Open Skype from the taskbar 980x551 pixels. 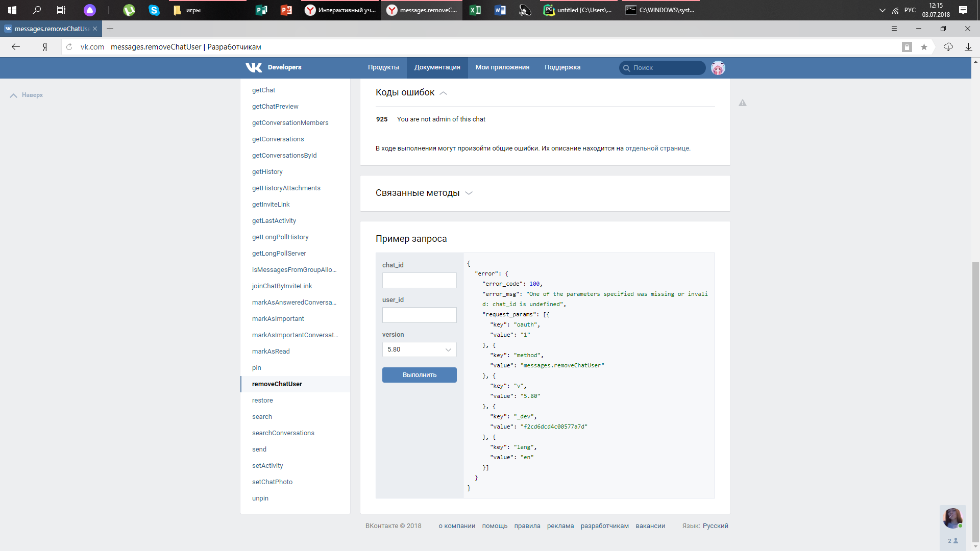click(154, 10)
